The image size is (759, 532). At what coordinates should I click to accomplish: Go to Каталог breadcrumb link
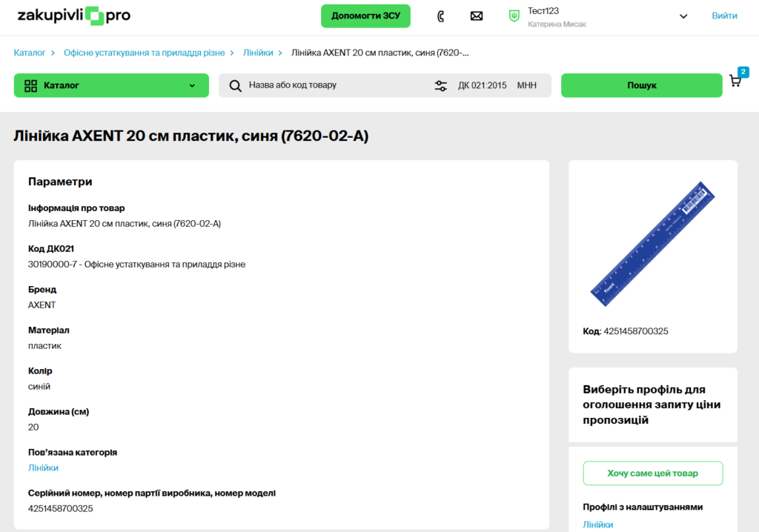click(x=30, y=53)
